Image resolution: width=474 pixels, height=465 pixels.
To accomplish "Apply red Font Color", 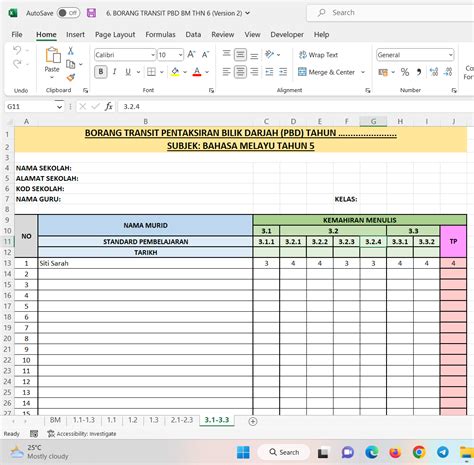I will (x=197, y=72).
